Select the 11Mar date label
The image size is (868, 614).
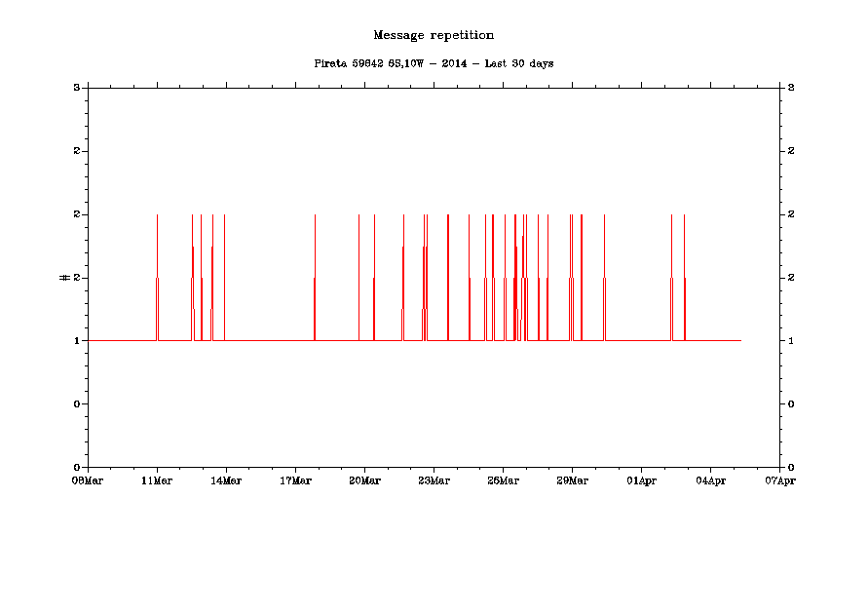pos(157,480)
